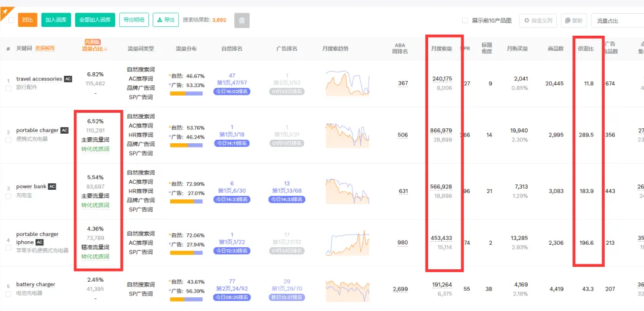Click 数据解释 link in keyword header
This screenshot has width=644, height=311.
45,48
